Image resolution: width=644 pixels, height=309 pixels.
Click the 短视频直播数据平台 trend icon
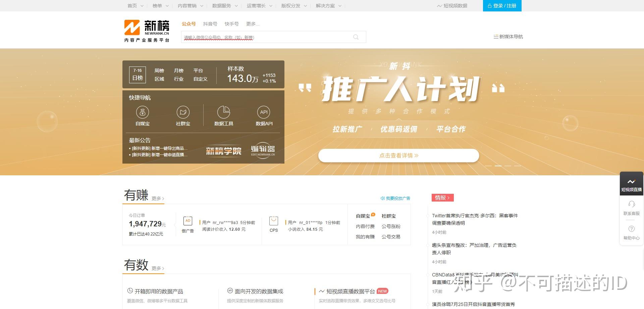pos(322,291)
